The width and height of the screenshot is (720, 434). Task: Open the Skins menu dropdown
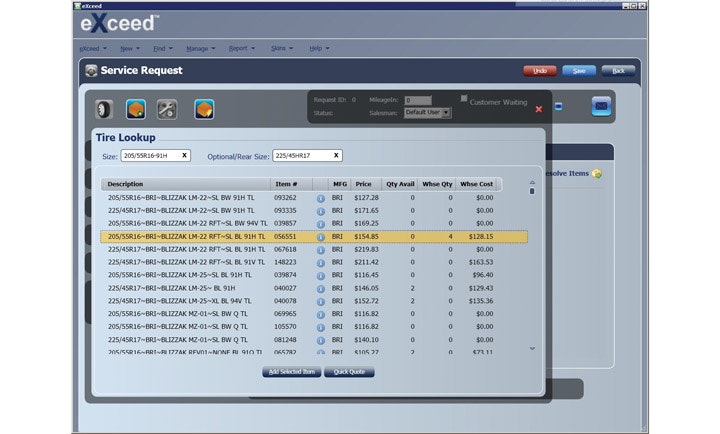coord(281,48)
